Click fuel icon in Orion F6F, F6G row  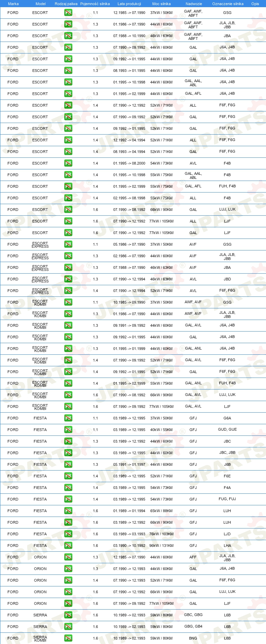pyautogui.click(x=68, y=580)
